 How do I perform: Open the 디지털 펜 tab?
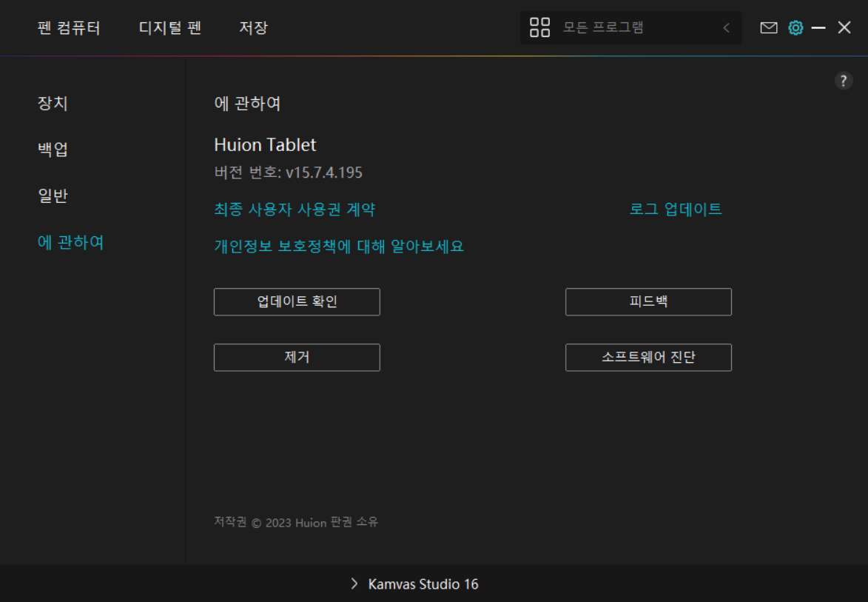tap(170, 28)
